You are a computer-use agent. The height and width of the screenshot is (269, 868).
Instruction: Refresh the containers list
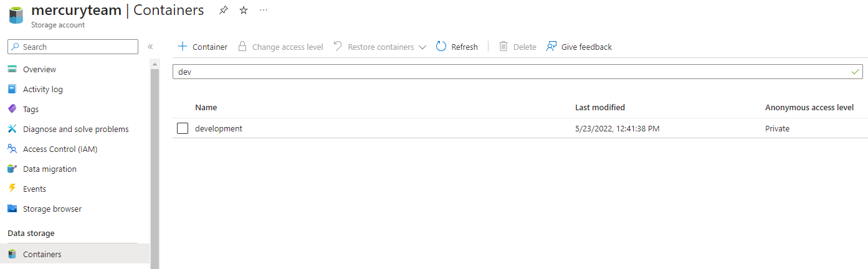[457, 47]
